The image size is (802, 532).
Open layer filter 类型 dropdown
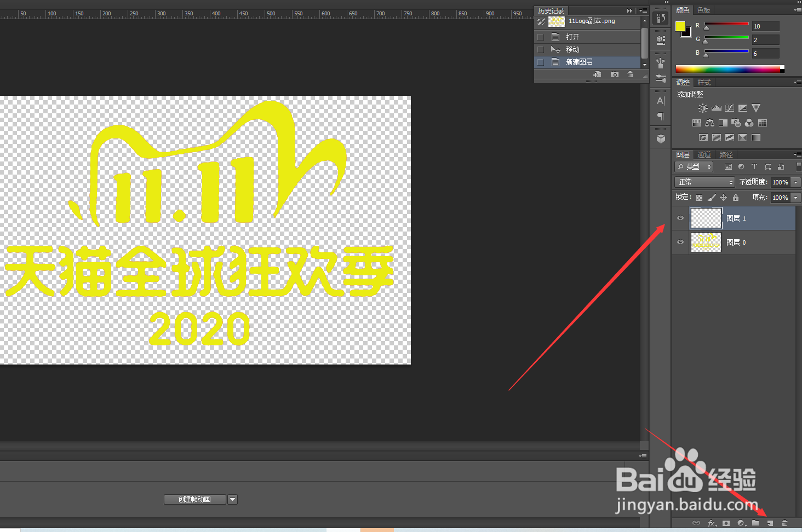694,167
